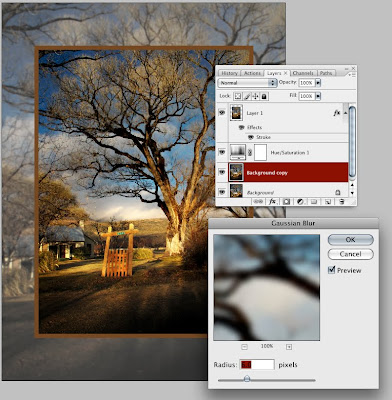392x400 pixels.
Task: Click the Layers panel scrollbar thumb
Action: tap(352, 142)
